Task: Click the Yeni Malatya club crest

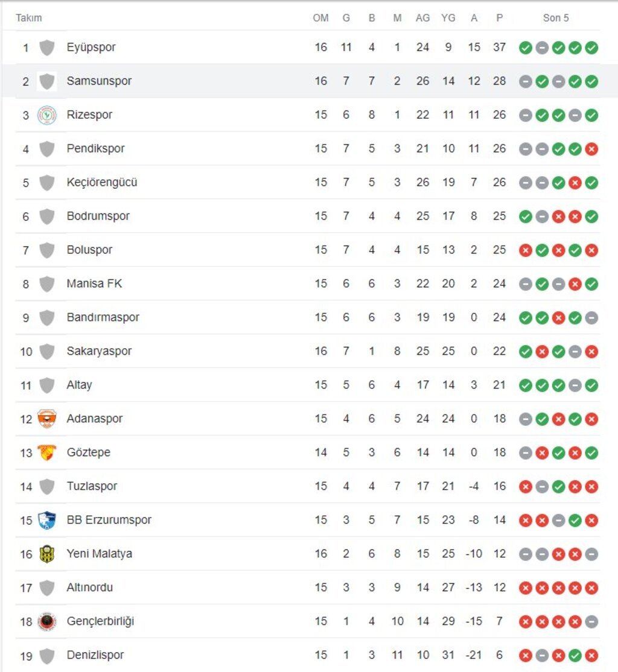Action: point(46,554)
